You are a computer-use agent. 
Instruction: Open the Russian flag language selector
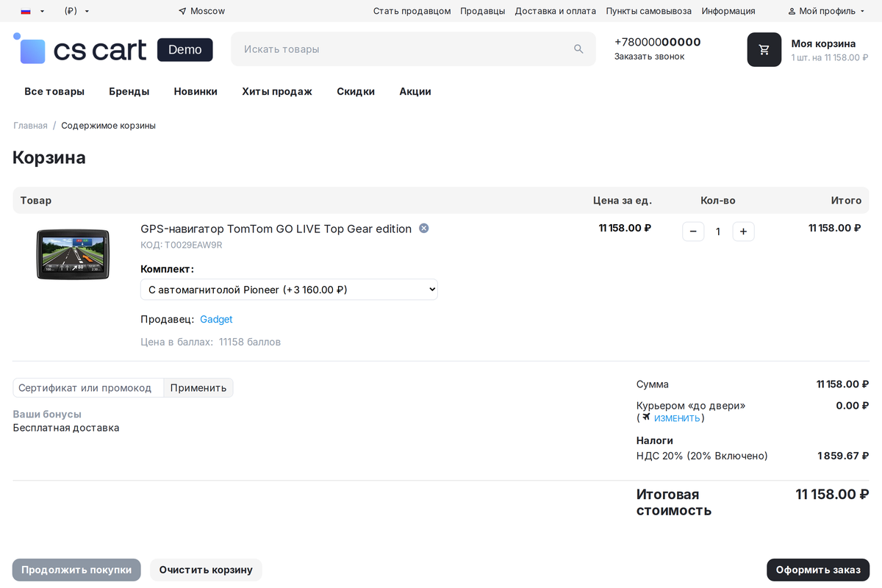[32, 11]
